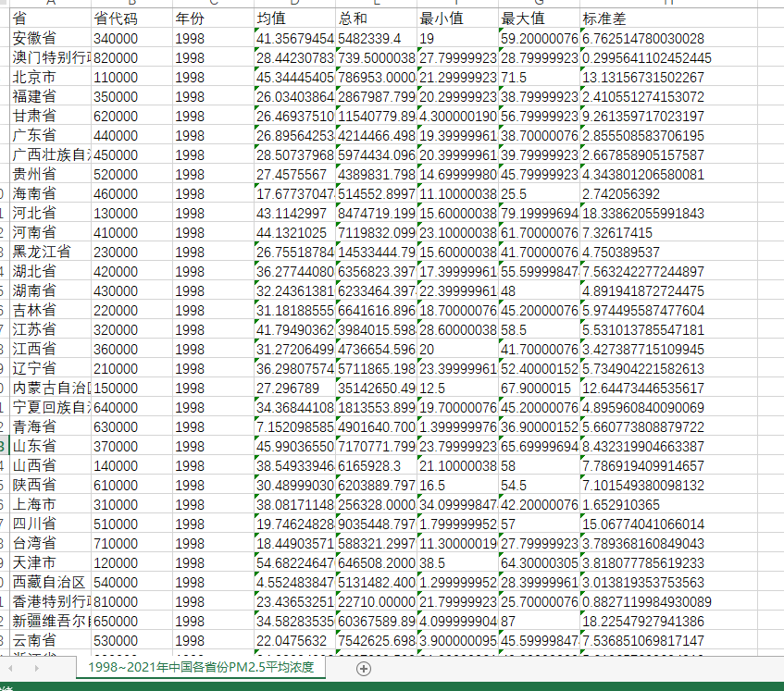Select header cell 最大值
This screenshot has height=691, width=784.
540,19
